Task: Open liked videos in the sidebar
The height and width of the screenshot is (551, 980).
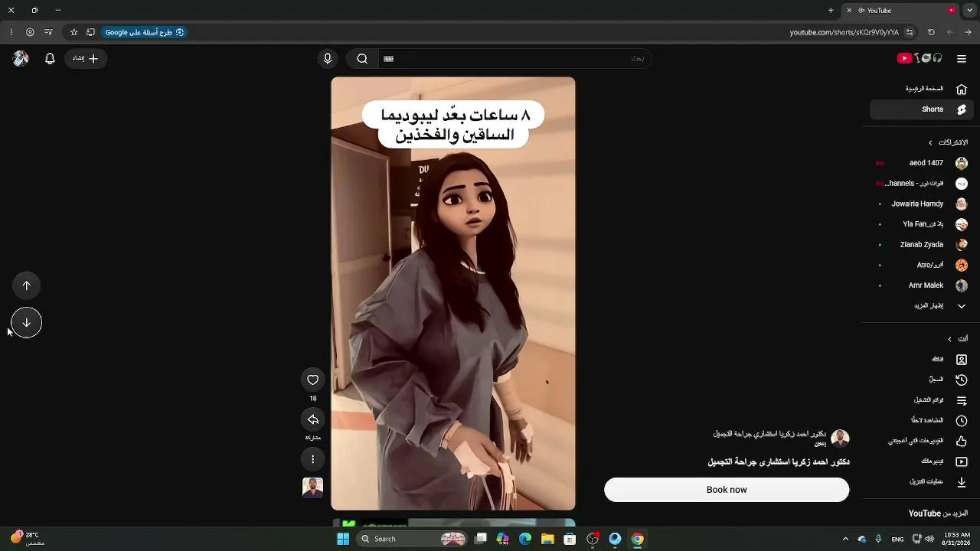Action: 922,441
